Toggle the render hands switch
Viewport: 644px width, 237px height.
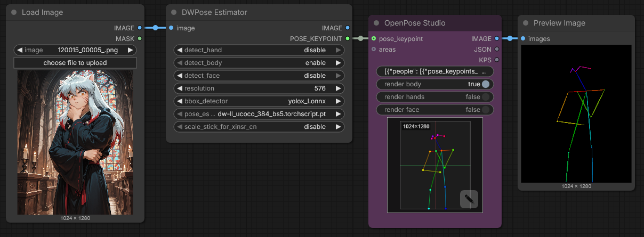tap(486, 97)
